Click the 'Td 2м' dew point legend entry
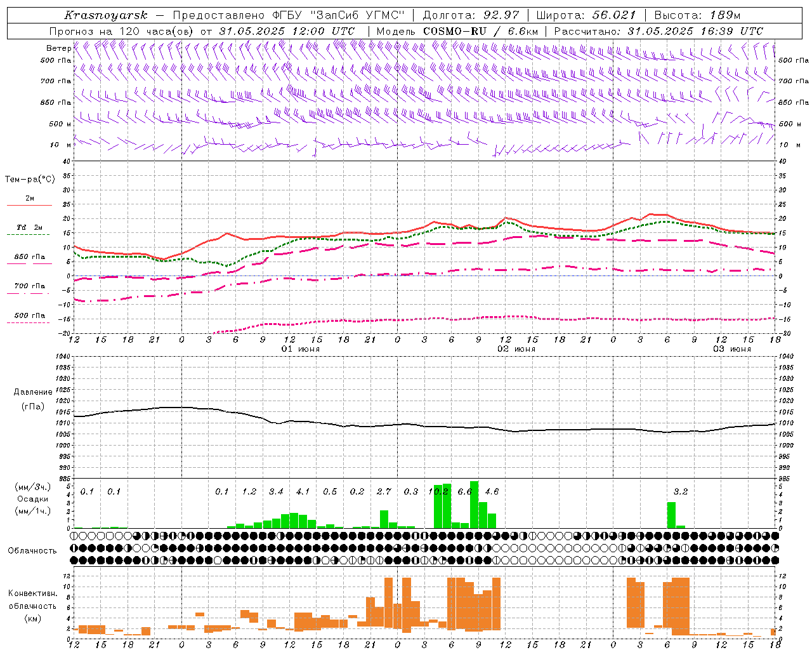The height and width of the screenshot is (650, 812). 29,227
